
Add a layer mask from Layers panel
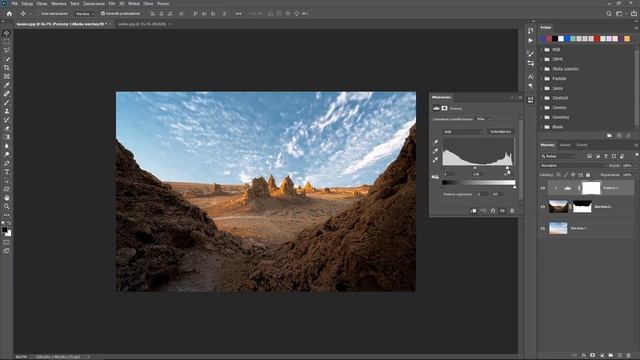tap(593, 356)
